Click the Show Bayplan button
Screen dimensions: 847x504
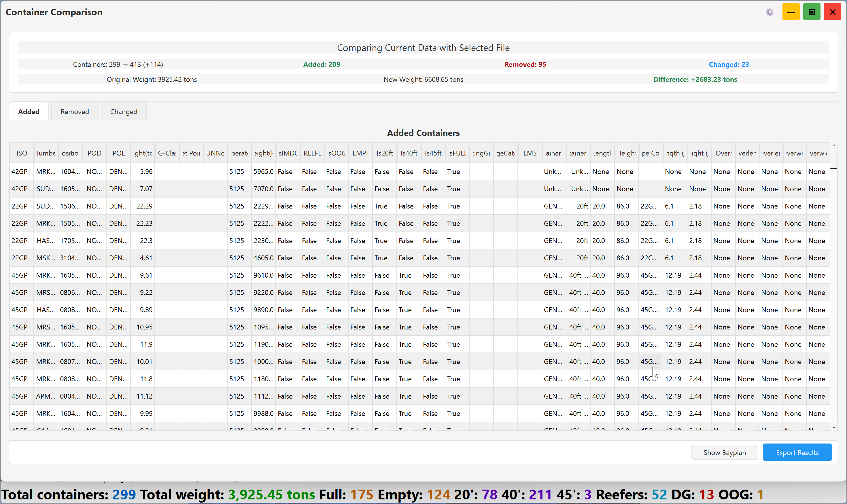pyautogui.click(x=725, y=452)
